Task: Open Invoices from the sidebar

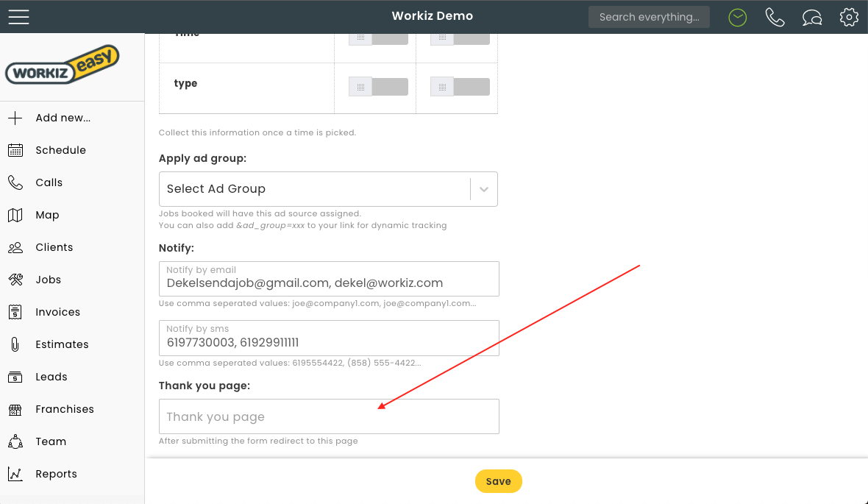Action: [x=57, y=312]
